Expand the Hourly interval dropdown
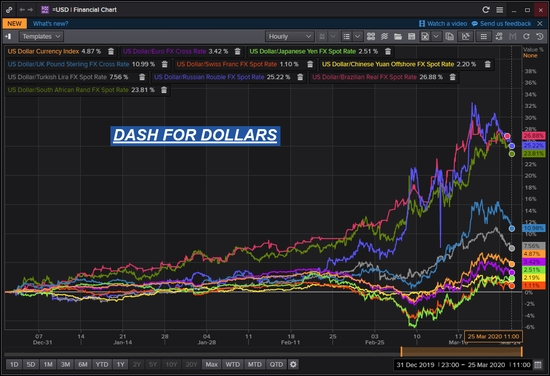The height and width of the screenshot is (376, 550). [x=289, y=36]
